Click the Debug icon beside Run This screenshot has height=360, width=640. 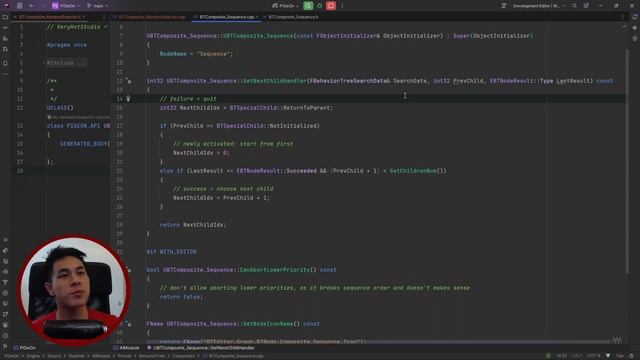pyautogui.click(x=320, y=6)
